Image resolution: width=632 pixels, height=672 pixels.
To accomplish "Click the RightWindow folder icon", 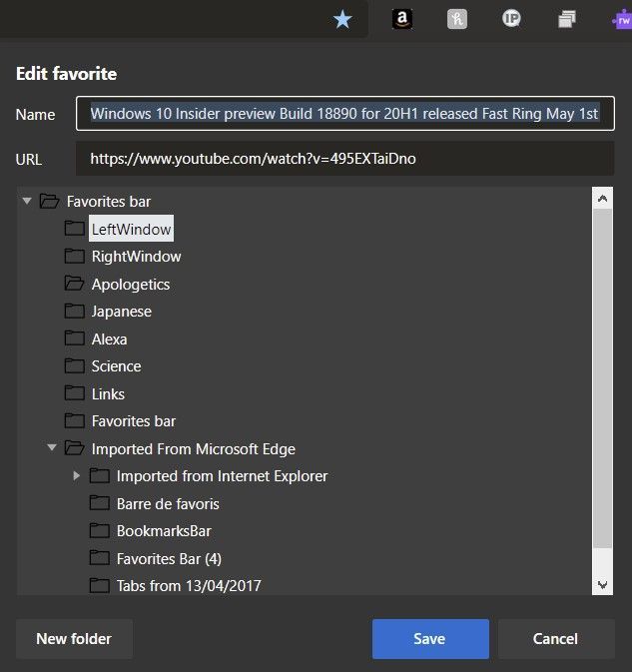I will (75, 256).
